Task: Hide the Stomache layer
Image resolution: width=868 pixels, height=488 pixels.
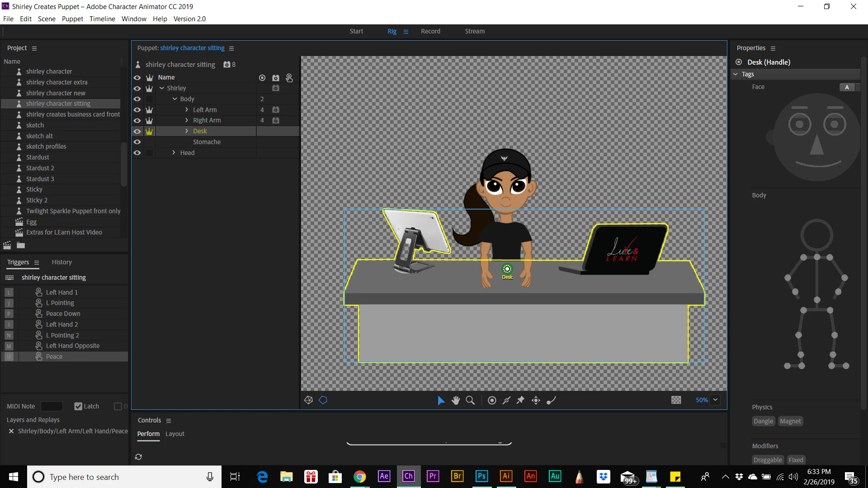Action: coord(137,142)
